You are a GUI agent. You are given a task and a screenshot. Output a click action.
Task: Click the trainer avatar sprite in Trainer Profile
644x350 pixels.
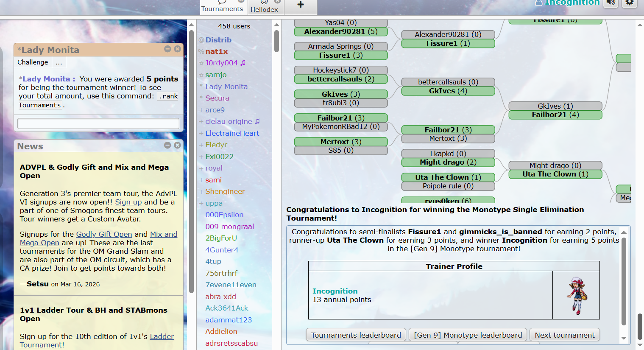(576, 296)
